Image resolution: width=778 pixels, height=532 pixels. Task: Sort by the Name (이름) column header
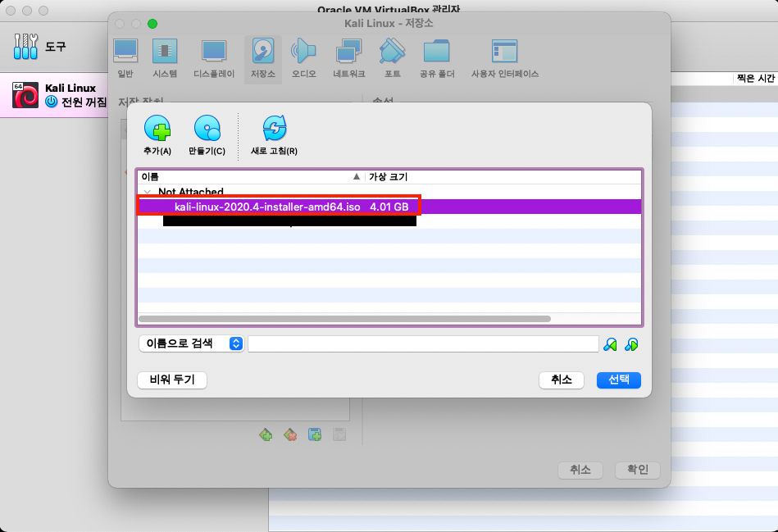pyautogui.click(x=251, y=177)
